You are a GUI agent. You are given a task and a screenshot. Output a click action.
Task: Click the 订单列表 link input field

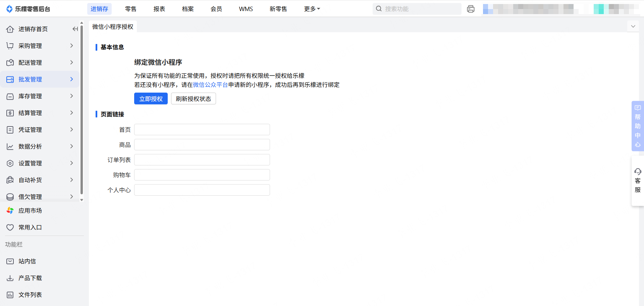202,160
